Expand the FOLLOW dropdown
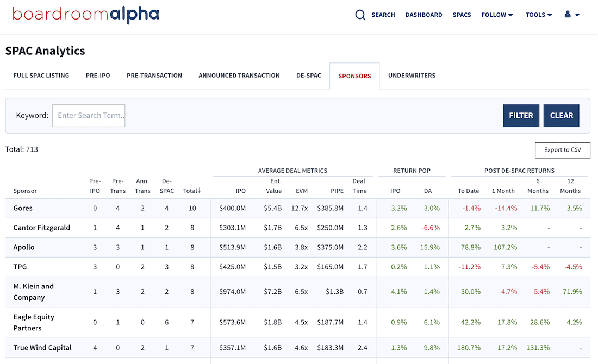 [497, 15]
